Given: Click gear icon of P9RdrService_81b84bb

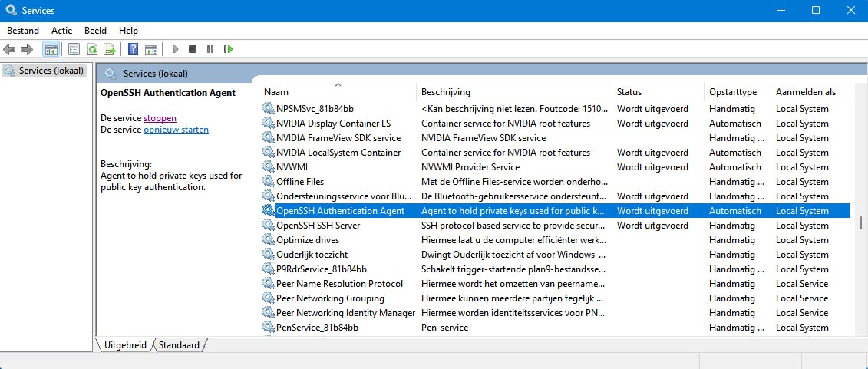Looking at the screenshot, I should [268, 269].
